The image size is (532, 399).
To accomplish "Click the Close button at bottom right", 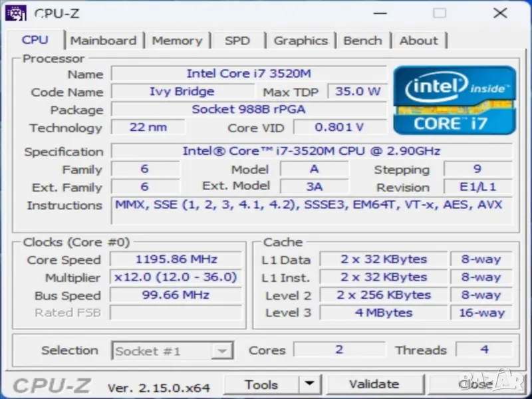I will (476, 384).
